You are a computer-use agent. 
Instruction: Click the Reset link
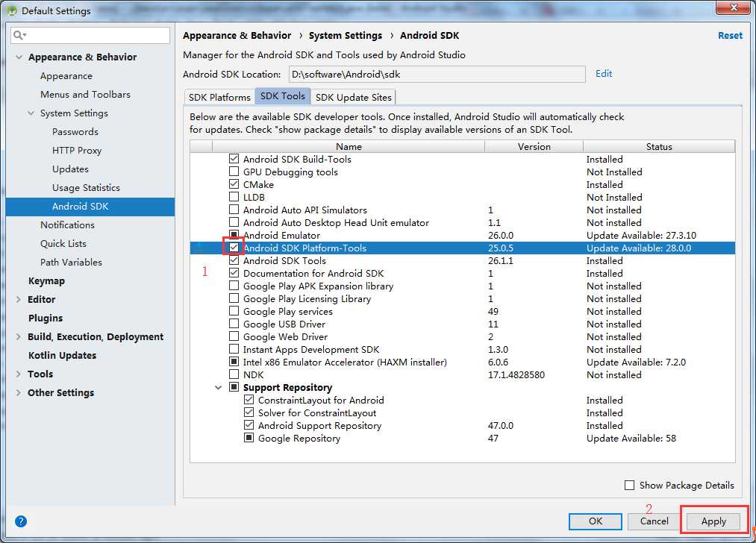pos(730,36)
